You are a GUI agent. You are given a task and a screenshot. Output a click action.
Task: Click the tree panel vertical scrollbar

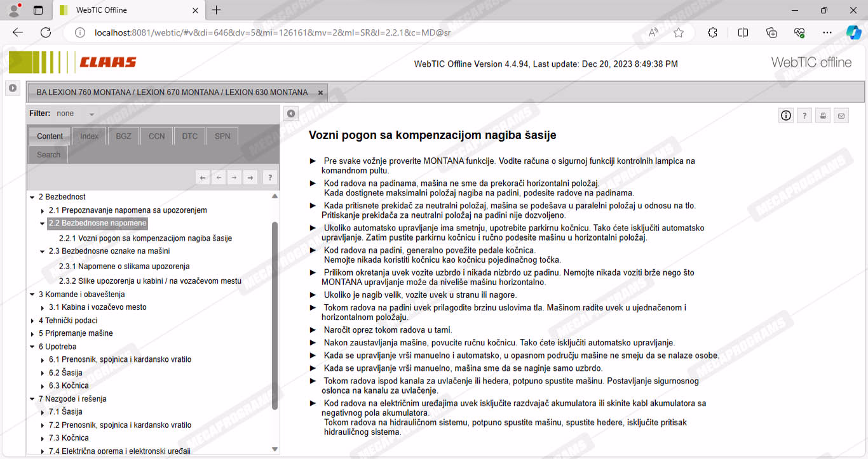[275, 316]
